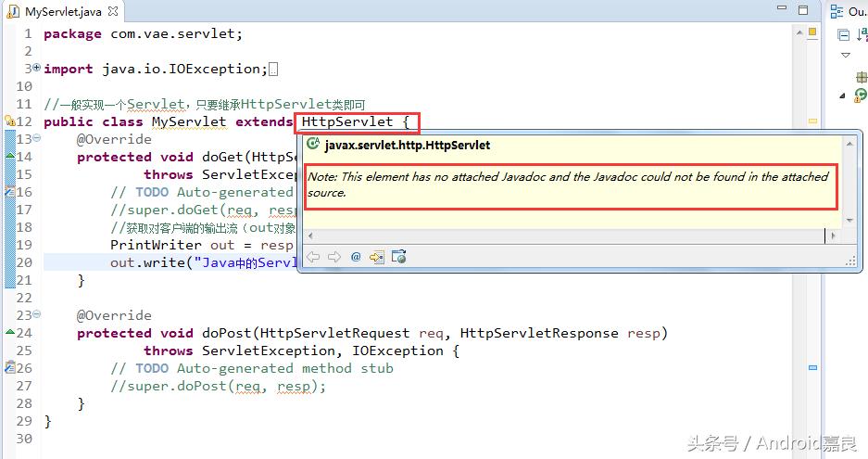The image size is (868, 459).
Task: Click the Back arrow in the Javadoc hover
Action: tap(313, 257)
